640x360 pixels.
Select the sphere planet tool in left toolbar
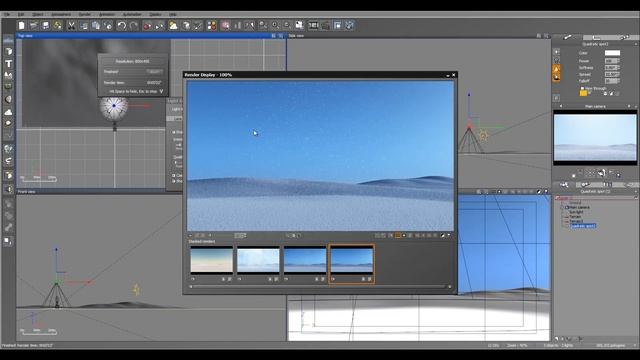[x=8, y=100]
